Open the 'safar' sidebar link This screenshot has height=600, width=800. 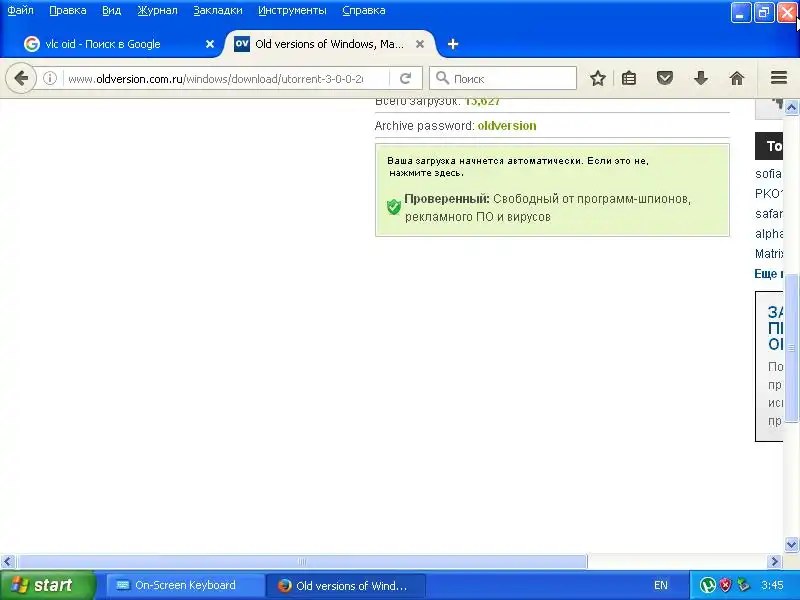[768, 214]
